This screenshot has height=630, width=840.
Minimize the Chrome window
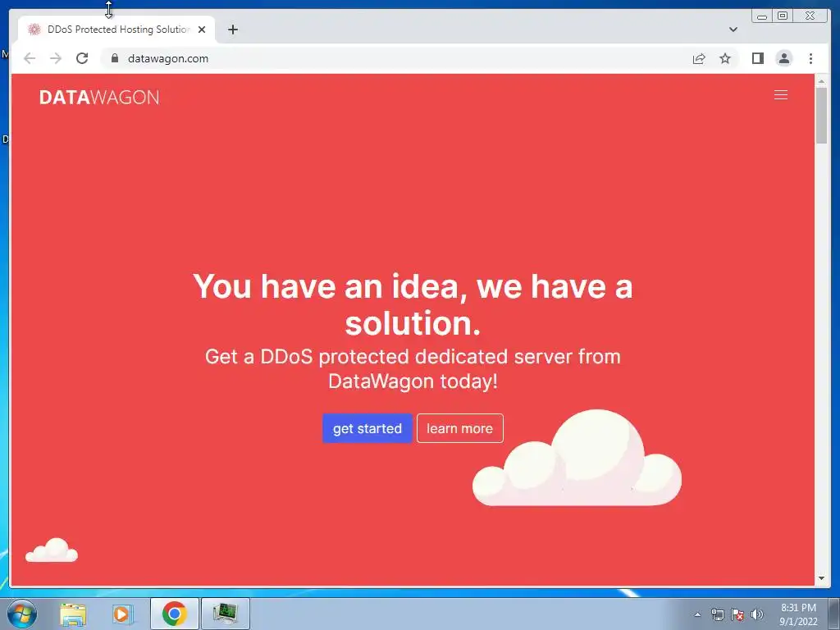coord(762,16)
